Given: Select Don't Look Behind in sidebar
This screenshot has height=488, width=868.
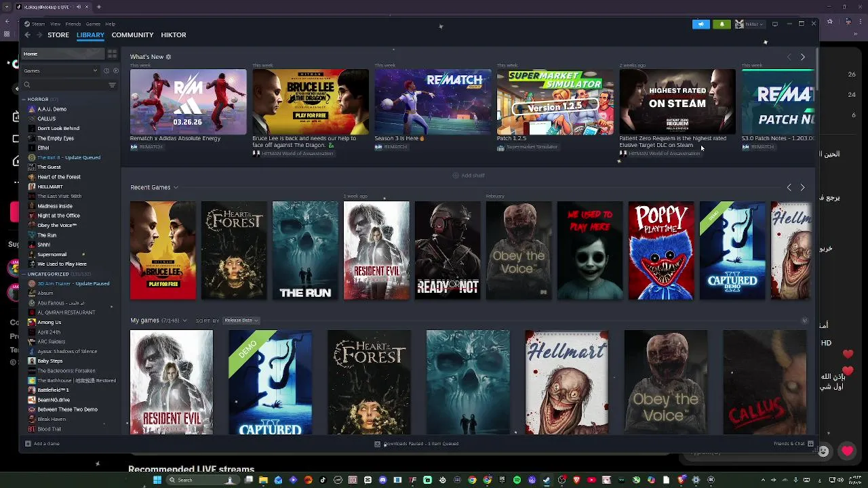Looking at the screenshot, I should [x=58, y=128].
